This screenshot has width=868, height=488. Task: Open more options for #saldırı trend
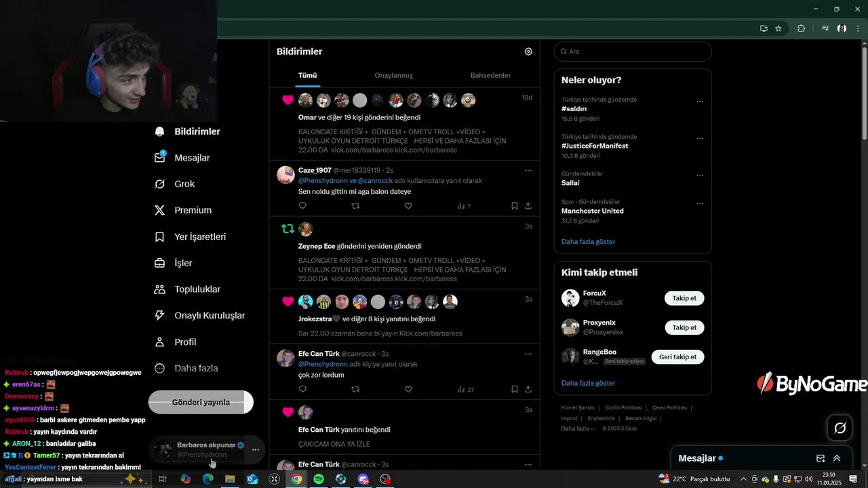pos(700,102)
